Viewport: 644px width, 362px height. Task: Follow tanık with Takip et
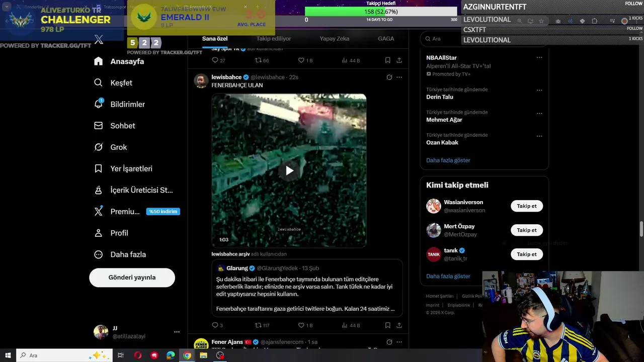527,254
